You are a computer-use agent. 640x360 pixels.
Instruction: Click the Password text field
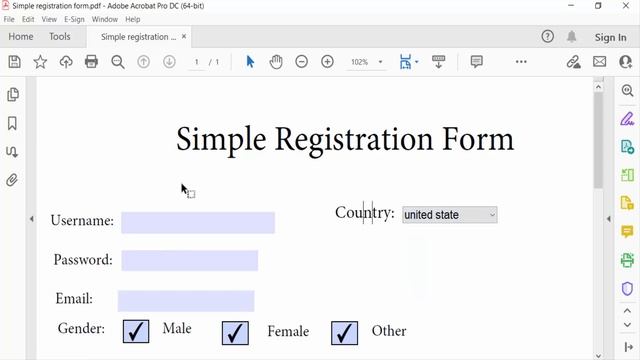[x=190, y=260]
